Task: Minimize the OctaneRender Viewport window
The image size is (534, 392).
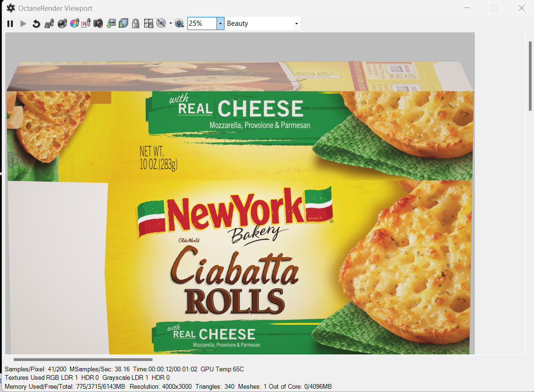Action: [x=466, y=8]
